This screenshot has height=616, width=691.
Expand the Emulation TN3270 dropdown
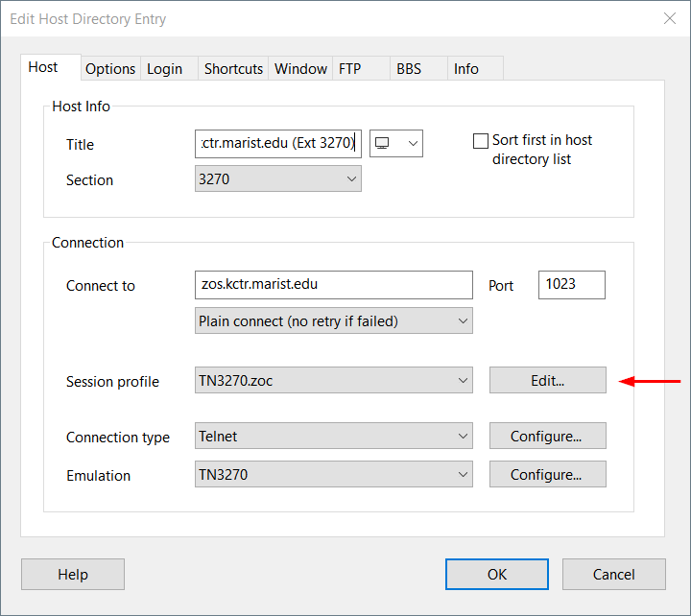point(333,475)
